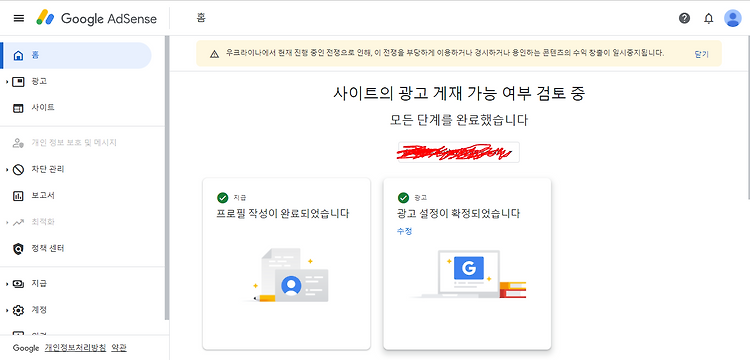750x360 pixels.
Task: Click the warning triangle in banner
Action: [x=215, y=54]
